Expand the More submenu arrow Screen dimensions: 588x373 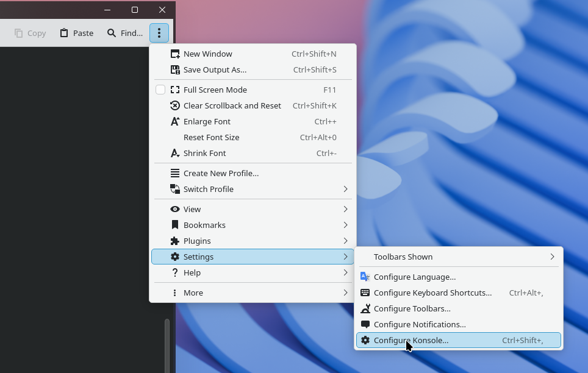(x=345, y=293)
